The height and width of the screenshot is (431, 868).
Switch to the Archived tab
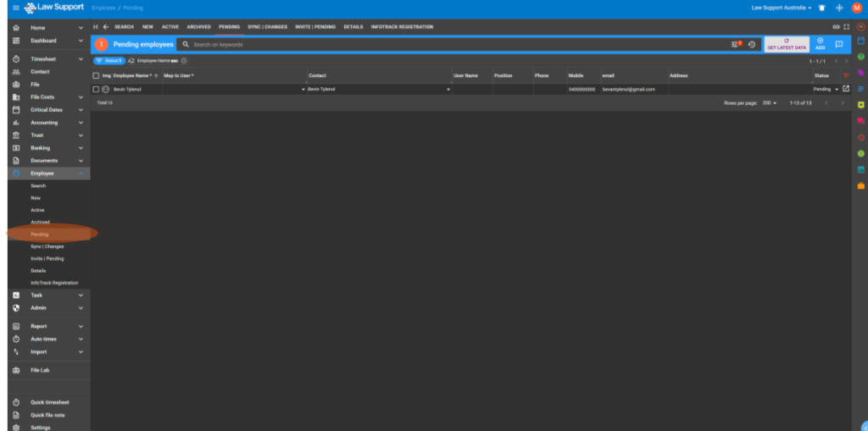click(x=198, y=27)
